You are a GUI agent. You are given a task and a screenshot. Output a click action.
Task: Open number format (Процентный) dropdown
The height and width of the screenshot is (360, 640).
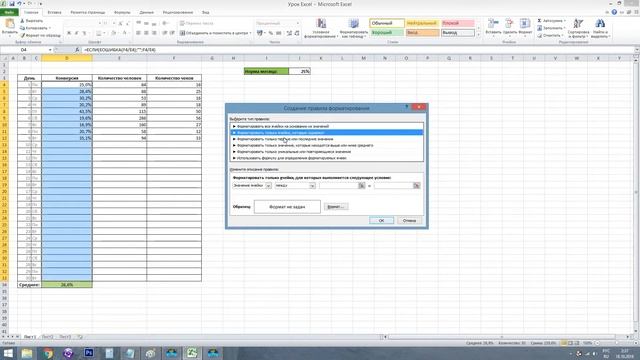point(298,23)
